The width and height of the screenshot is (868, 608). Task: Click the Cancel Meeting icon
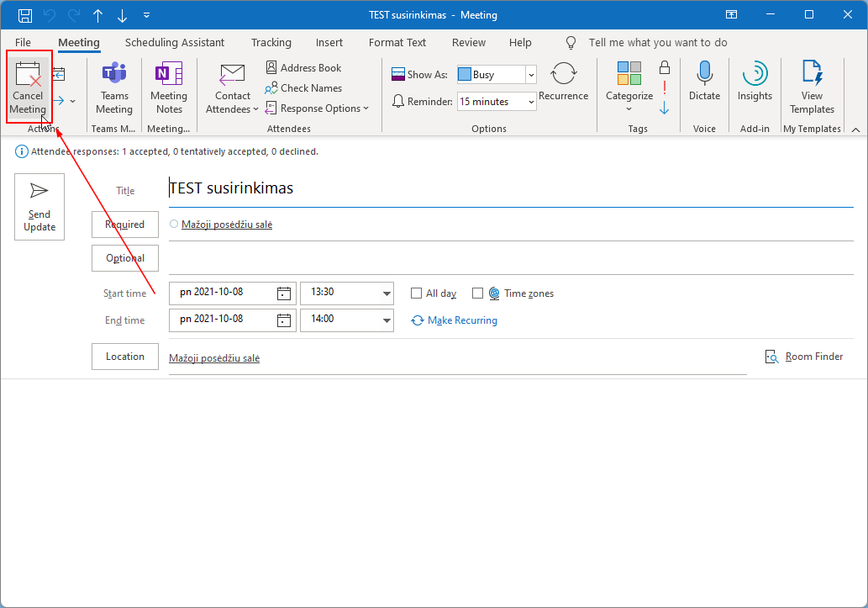[x=28, y=75]
